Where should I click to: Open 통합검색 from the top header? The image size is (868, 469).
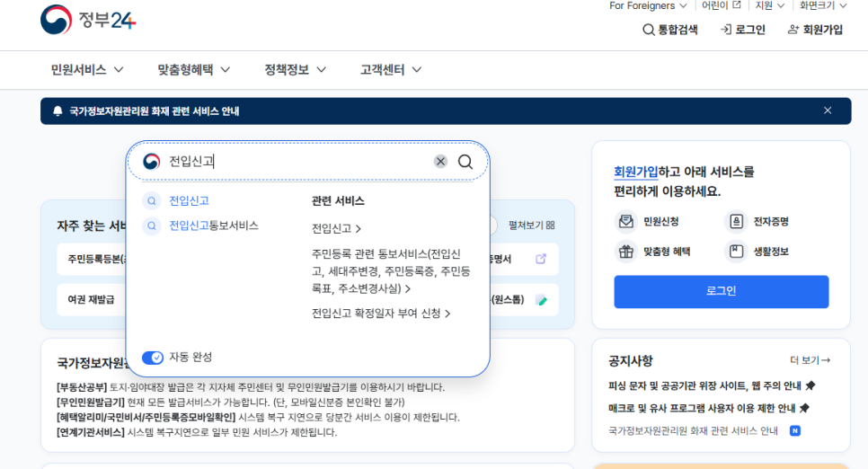coord(670,30)
